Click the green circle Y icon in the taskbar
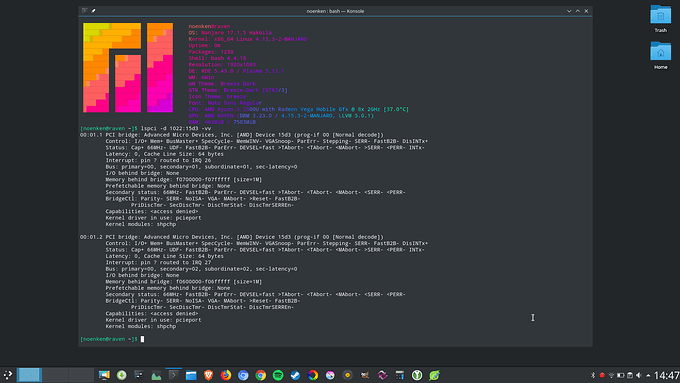This screenshot has width=680, height=383. [x=417, y=375]
